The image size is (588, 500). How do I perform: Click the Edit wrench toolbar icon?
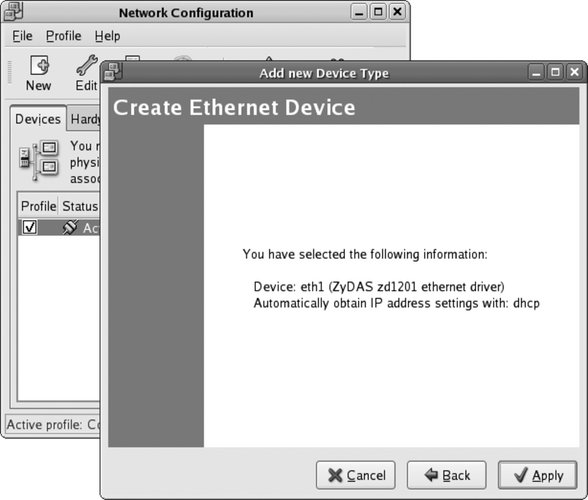(87, 66)
